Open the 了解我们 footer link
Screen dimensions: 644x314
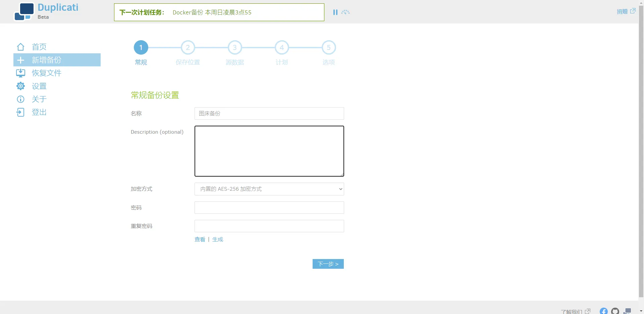pyautogui.click(x=575, y=311)
